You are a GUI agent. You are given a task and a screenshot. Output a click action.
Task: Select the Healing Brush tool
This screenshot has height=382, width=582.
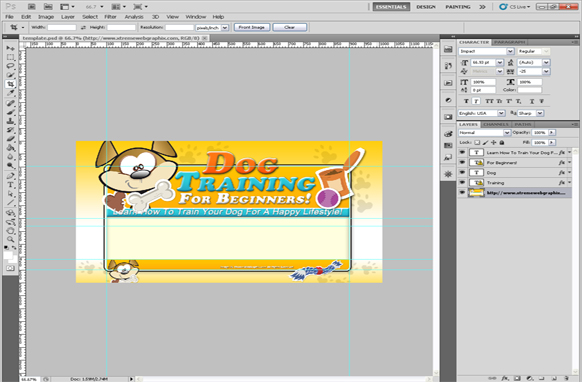pos(10,104)
